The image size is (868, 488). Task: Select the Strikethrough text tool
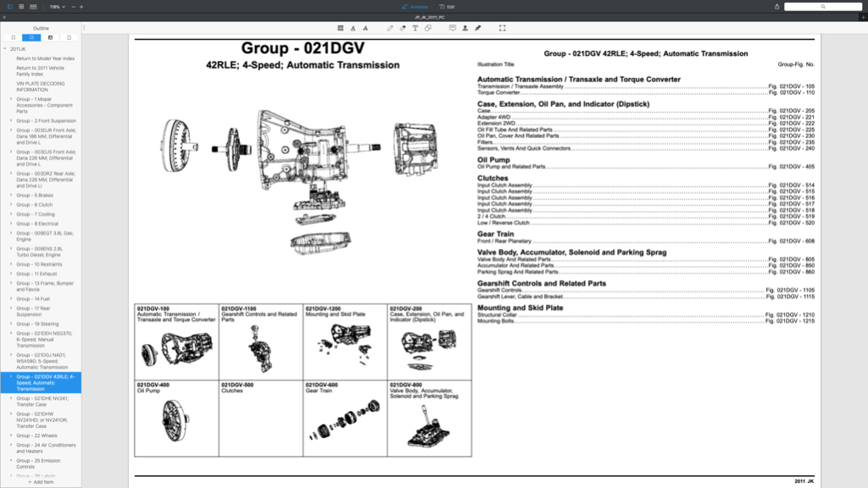(365, 28)
